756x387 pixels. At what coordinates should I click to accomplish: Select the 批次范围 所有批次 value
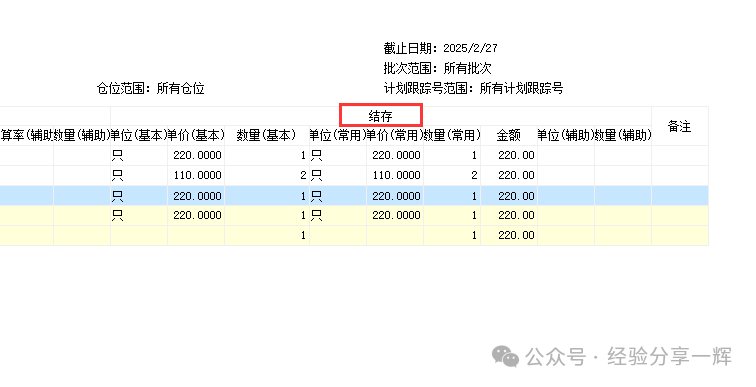click(467, 68)
